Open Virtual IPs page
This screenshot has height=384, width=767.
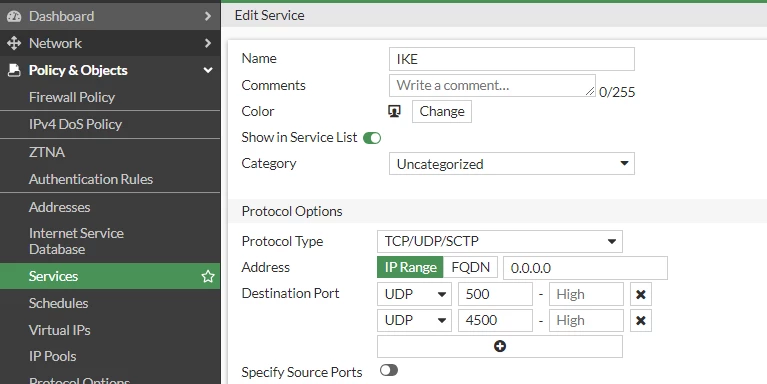pos(60,330)
